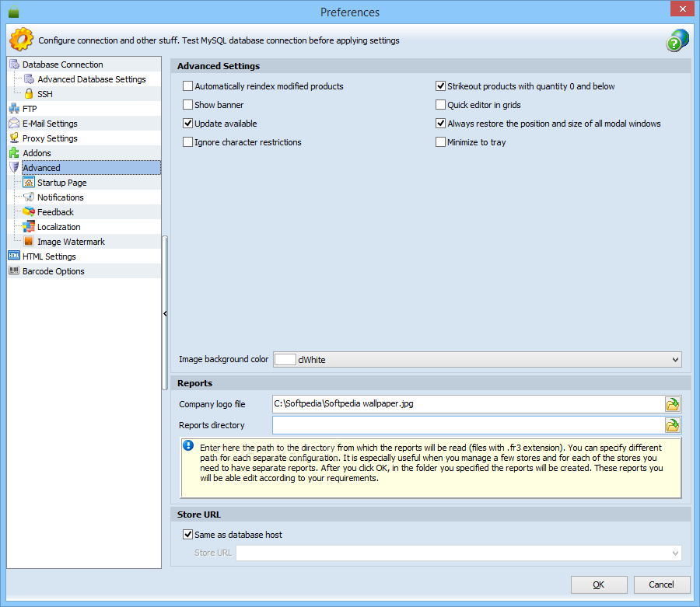This screenshot has width=700, height=607.
Task: Select HTML Settings entry
Action: (49, 256)
